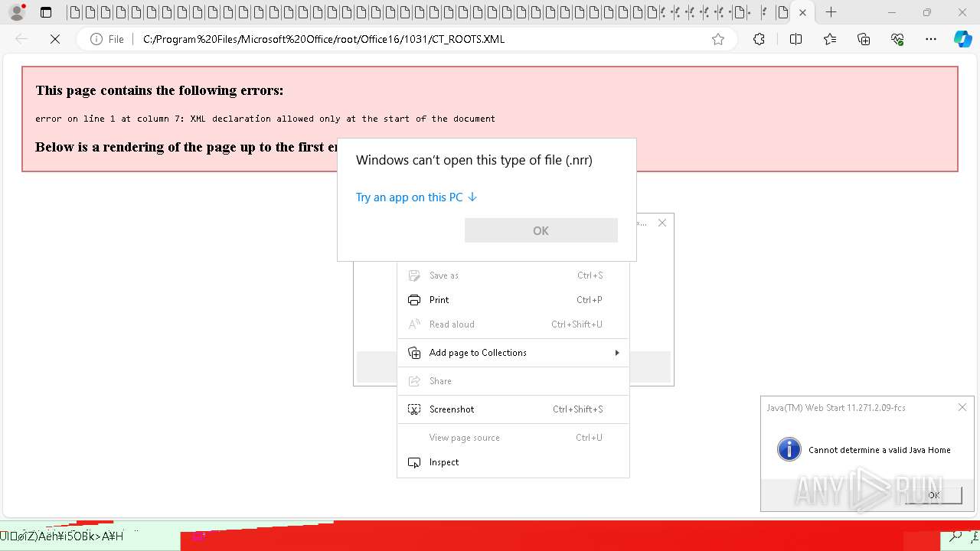This screenshot has width=980, height=551.
Task: Click OK in Java Web Start dialog
Action: 933,495
